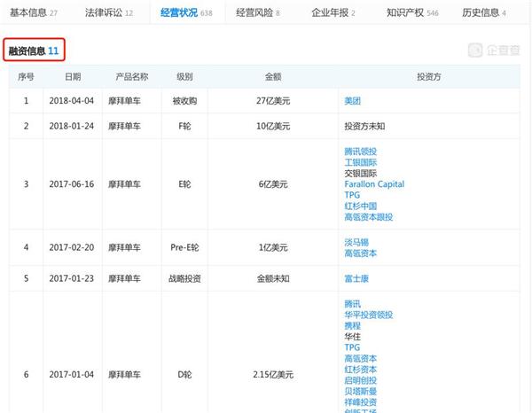Click the 金额 column header

273,76
